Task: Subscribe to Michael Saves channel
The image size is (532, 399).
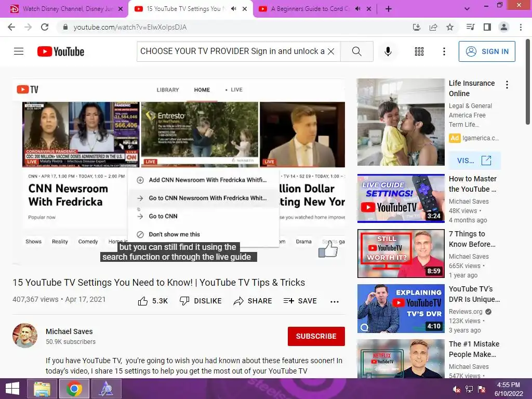Action: 316,336
